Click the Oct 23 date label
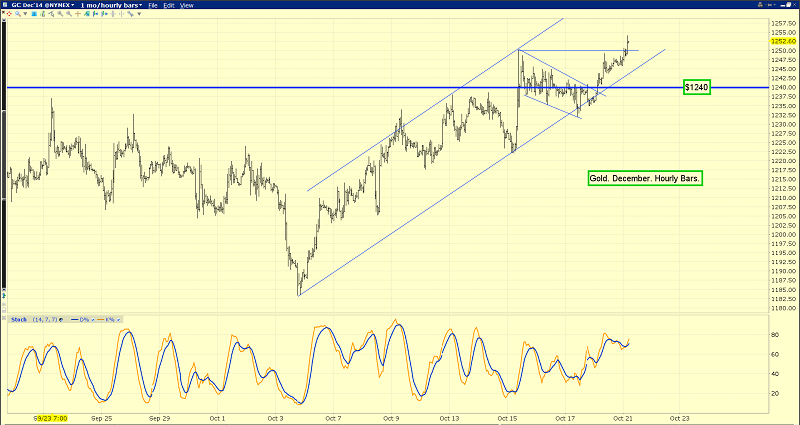This screenshot has width=800, height=425. pyautogui.click(x=682, y=418)
